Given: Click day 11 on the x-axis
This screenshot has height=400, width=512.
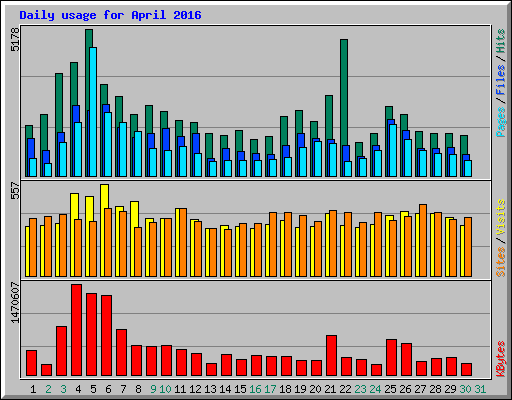Looking at the screenshot, I should 180,389.
